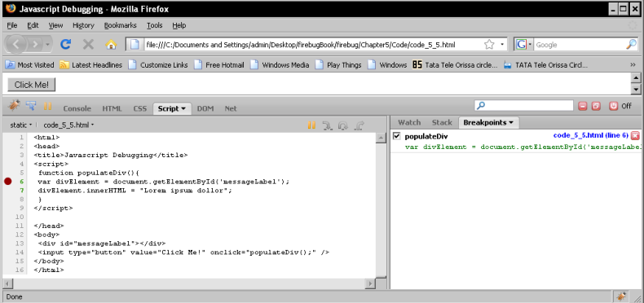Click the Firebug Off power icon
This screenshot has width=644, height=303.
click(614, 106)
